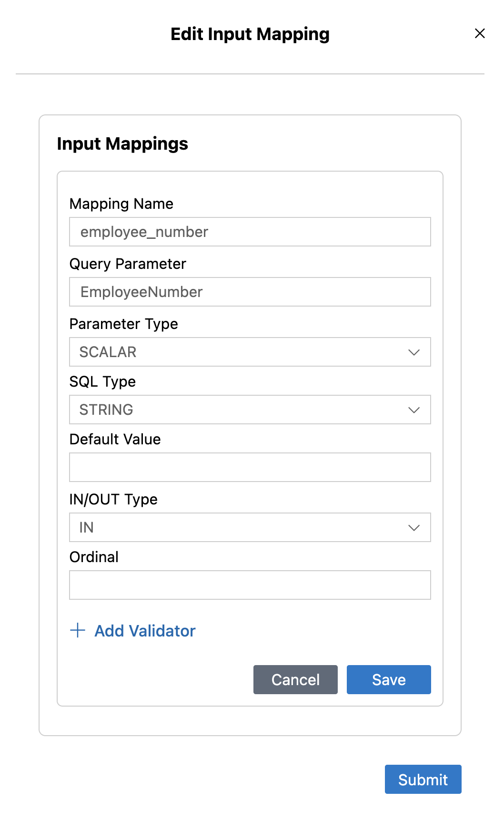Image resolution: width=504 pixels, height=821 pixels.
Task: Click the empty Default Value field
Action: point(250,467)
